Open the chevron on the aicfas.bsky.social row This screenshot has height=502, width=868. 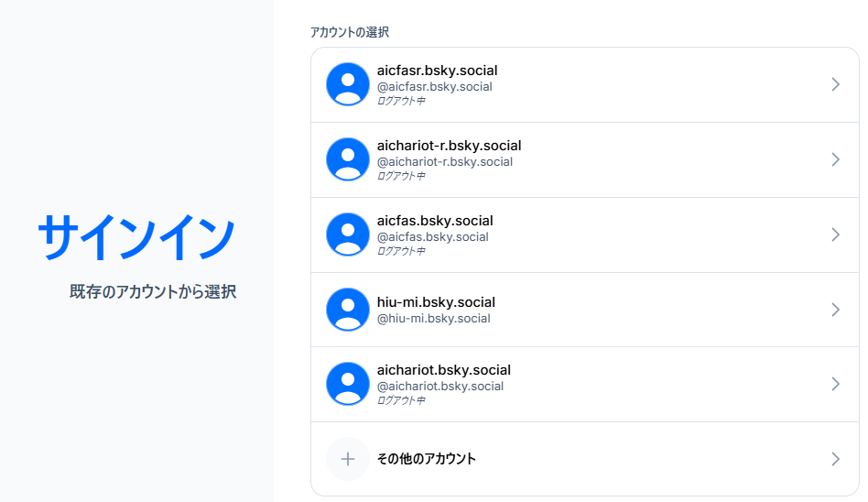click(x=835, y=235)
